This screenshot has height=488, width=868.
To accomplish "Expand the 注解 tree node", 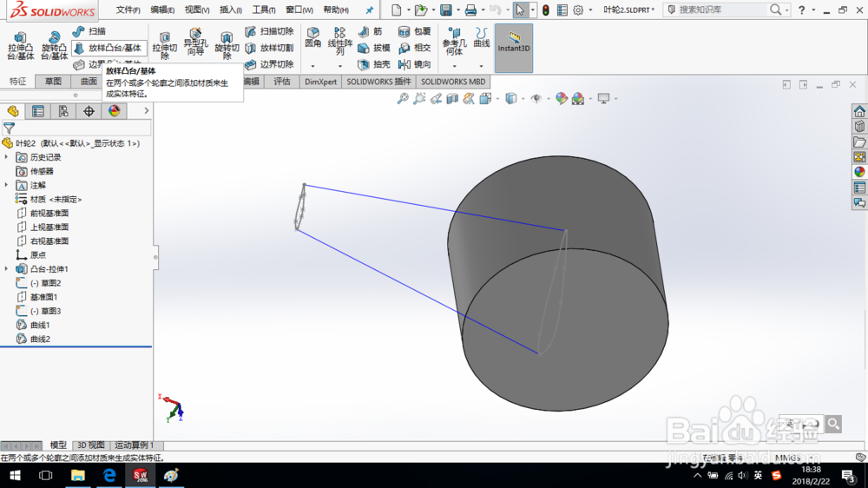I will click(x=7, y=185).
